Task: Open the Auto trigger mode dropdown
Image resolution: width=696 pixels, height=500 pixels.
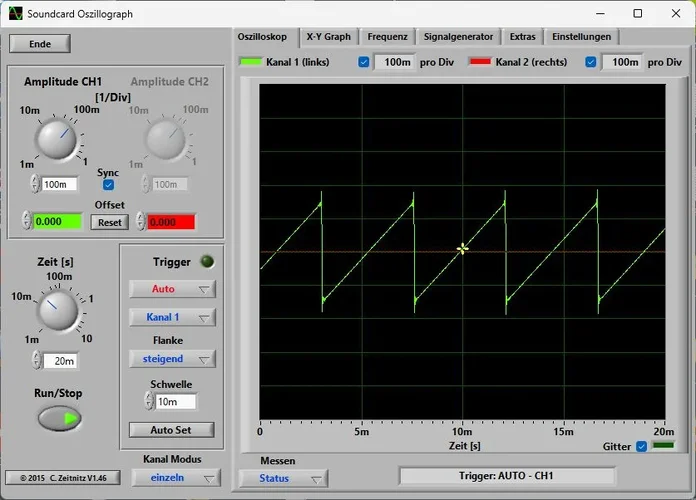Action: pyautogui.click(x=172, y=289)
